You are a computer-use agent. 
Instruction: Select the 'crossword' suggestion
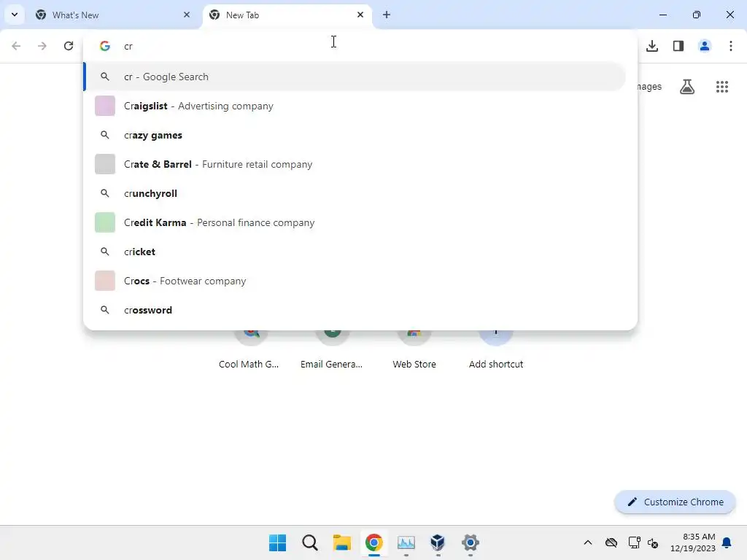(x=355, y=310)
